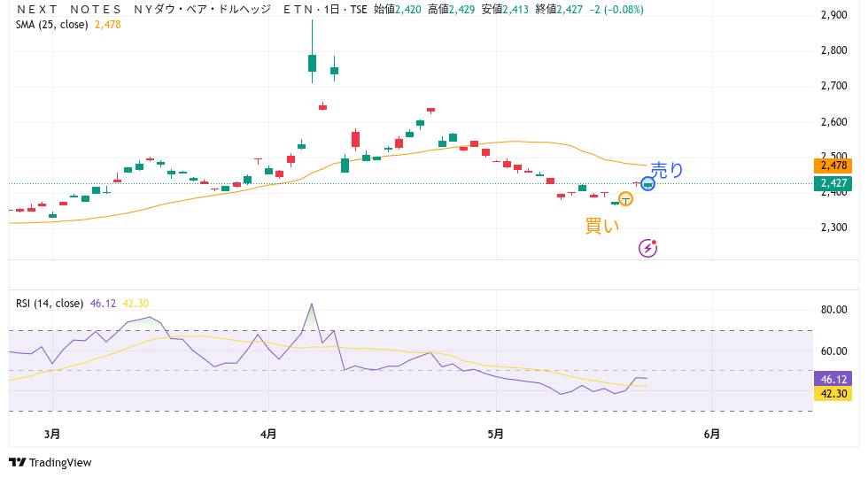Click the purple 46.12 RSI axis tag
Image resolution: width=868 pixels, height=478 pixels.
[833, 379]
